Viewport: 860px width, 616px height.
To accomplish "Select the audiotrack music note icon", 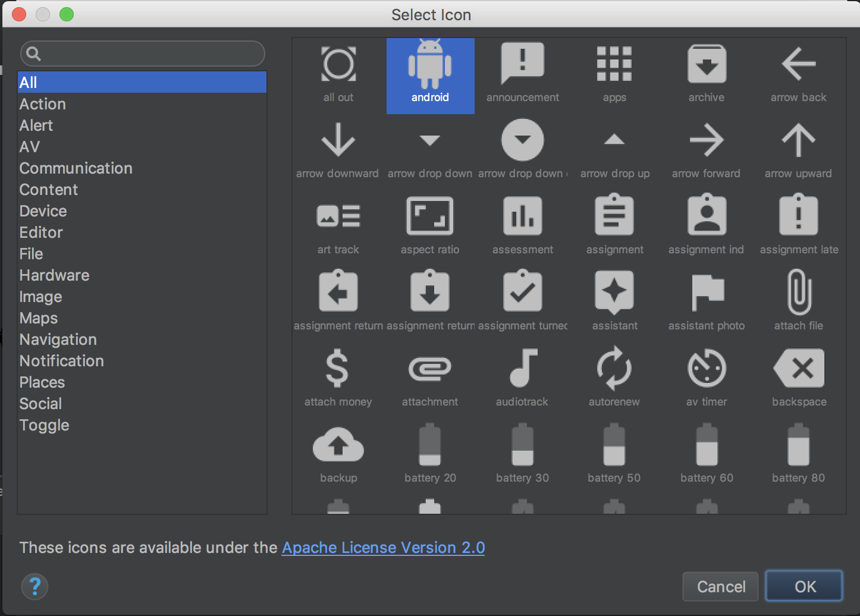I will [x=522, y=368].
